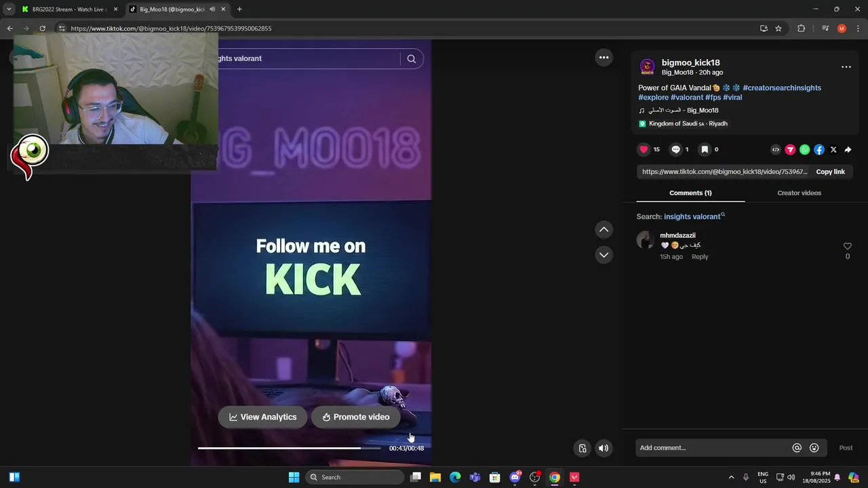Viewport: 868px width, 488px height.
Task: Open File Explorer from taskbar
Action: tap(435, 477)
